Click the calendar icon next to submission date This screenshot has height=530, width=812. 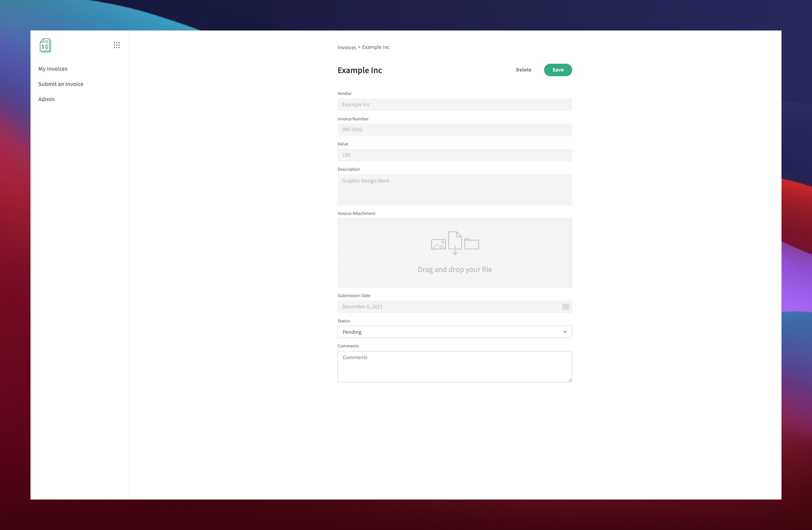[x=566, y=306]
